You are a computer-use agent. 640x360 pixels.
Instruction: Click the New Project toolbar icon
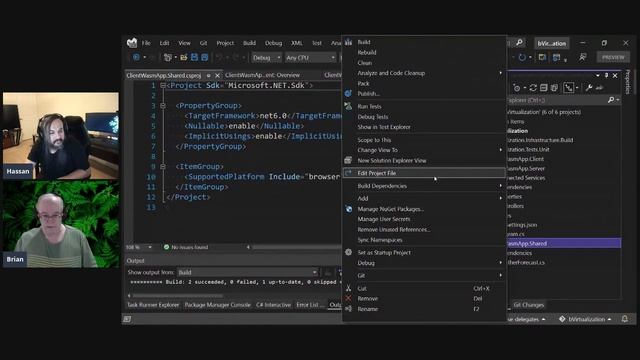167,58
